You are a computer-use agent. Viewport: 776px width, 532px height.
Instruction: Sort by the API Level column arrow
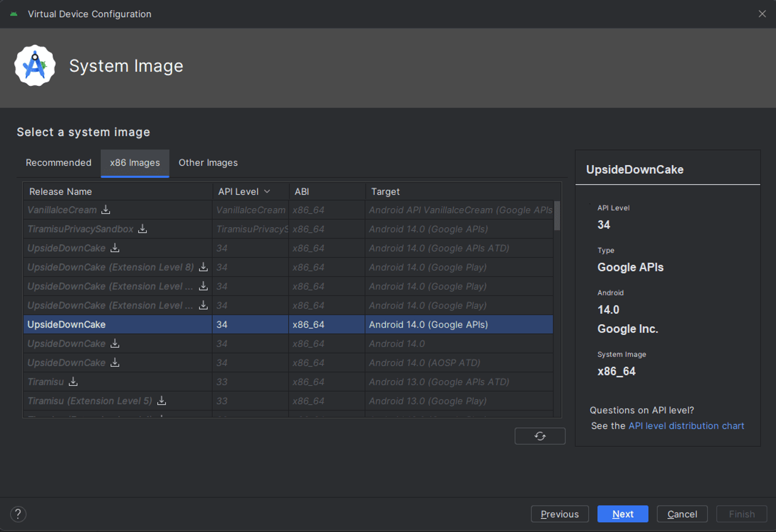tap(267, 191)
